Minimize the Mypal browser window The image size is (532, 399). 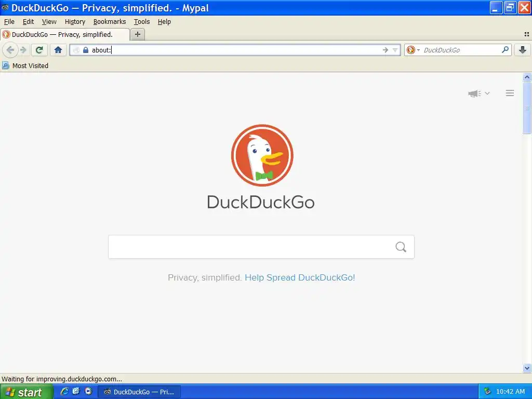click(x=496, y=8)
